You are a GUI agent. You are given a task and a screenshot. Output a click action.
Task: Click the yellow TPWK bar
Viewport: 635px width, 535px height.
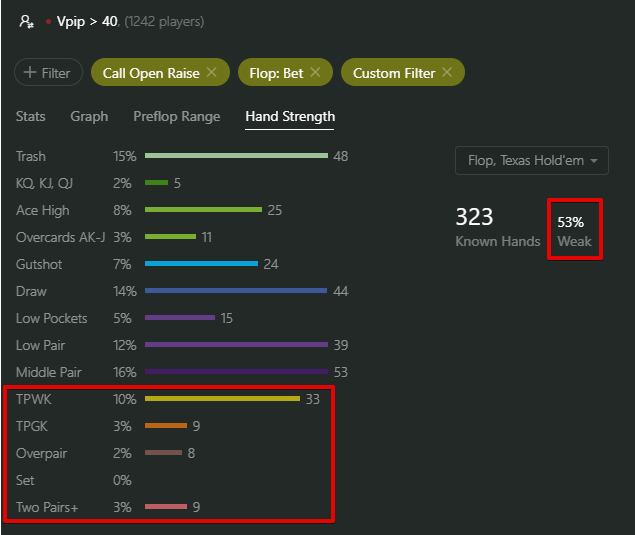(x=222, y=399)
